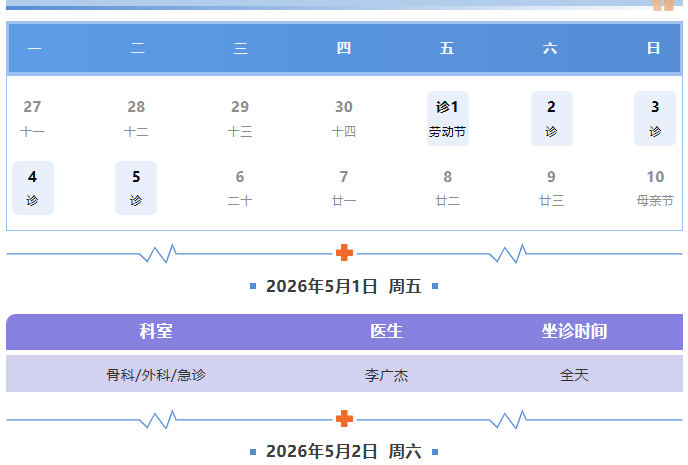Click the blue square right of 2026年5月2日 周六
The width and height of the screenshot is (688, 465).
435,452
